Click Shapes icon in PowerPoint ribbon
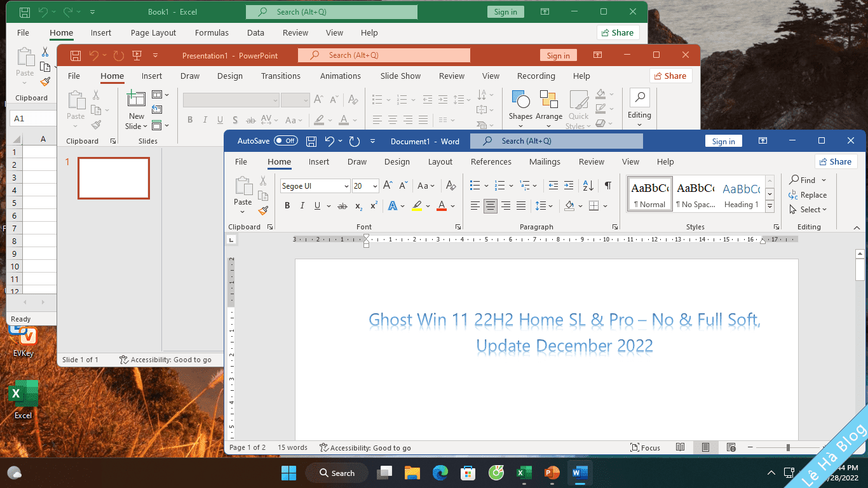This screenshot has height=488, width=868. 520,100
